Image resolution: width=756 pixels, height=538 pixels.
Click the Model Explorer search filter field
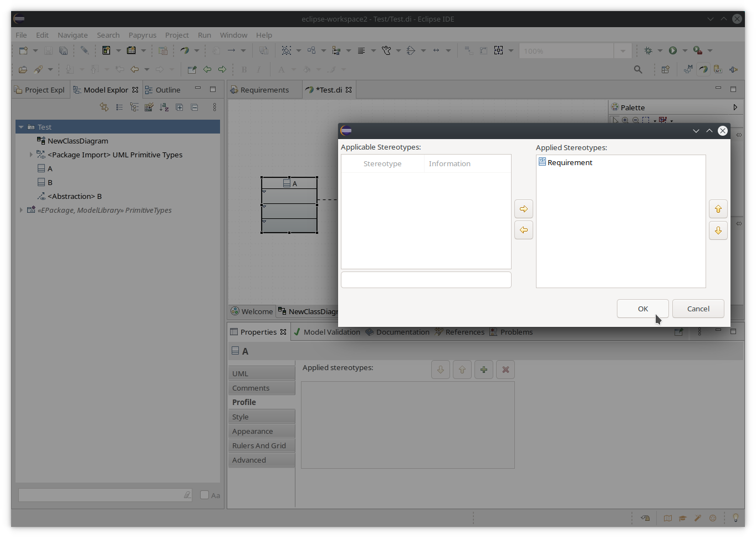click(105, 495)
